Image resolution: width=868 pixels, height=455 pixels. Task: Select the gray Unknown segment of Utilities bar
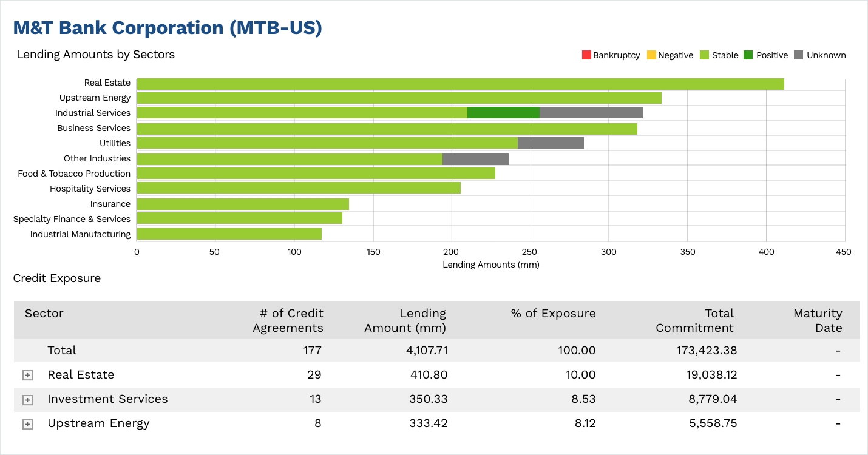coord(549,143)
